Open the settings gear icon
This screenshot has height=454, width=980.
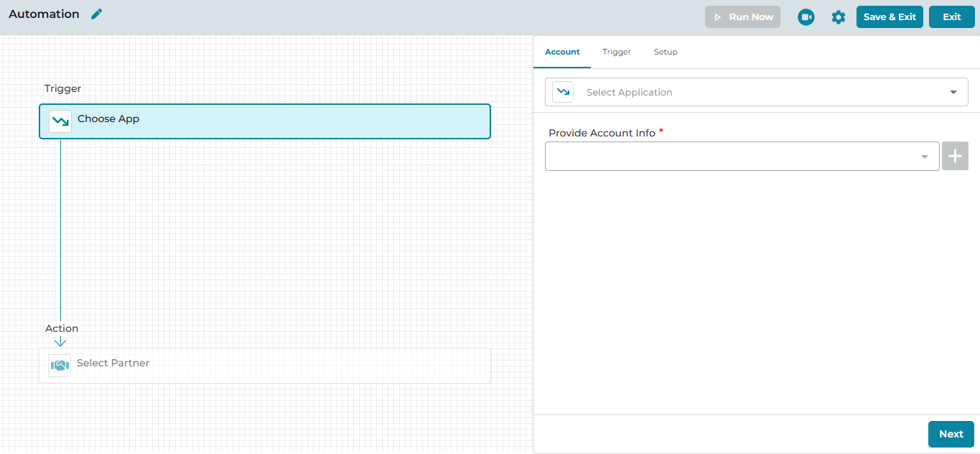click(x=839, y=17)
